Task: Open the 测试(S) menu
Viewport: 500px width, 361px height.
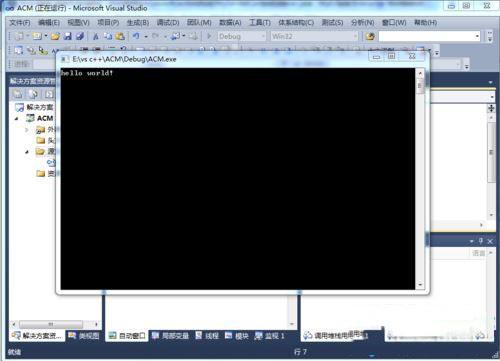Action: pos(332,23)
